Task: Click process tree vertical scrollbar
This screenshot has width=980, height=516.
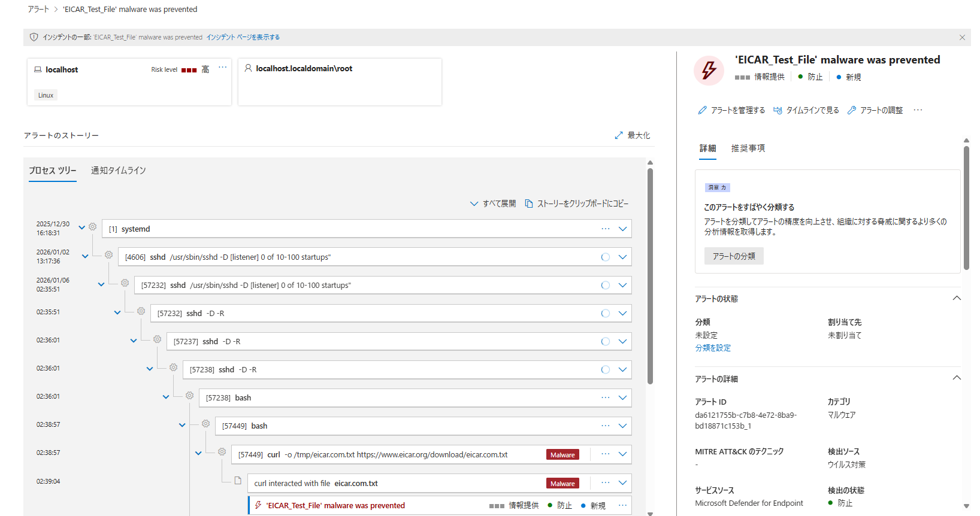Action: (x=650, y=275)
